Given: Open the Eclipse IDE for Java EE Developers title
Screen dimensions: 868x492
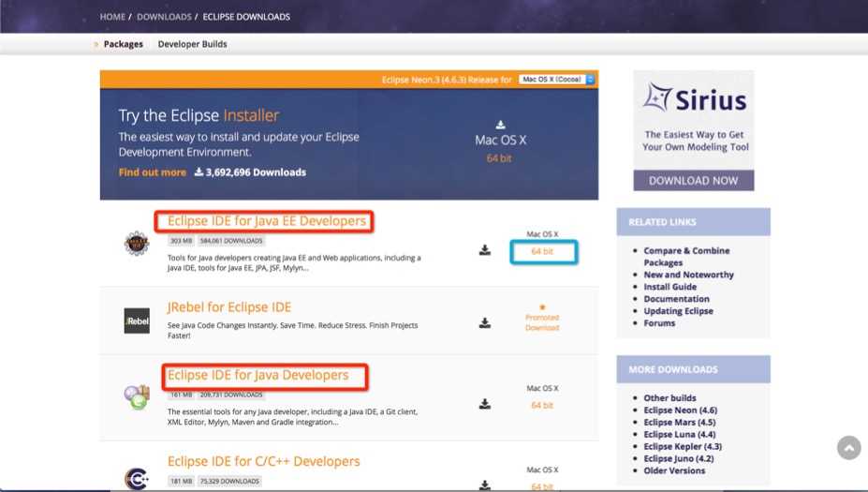Looking at the screenshot, I should pos(267,220).
